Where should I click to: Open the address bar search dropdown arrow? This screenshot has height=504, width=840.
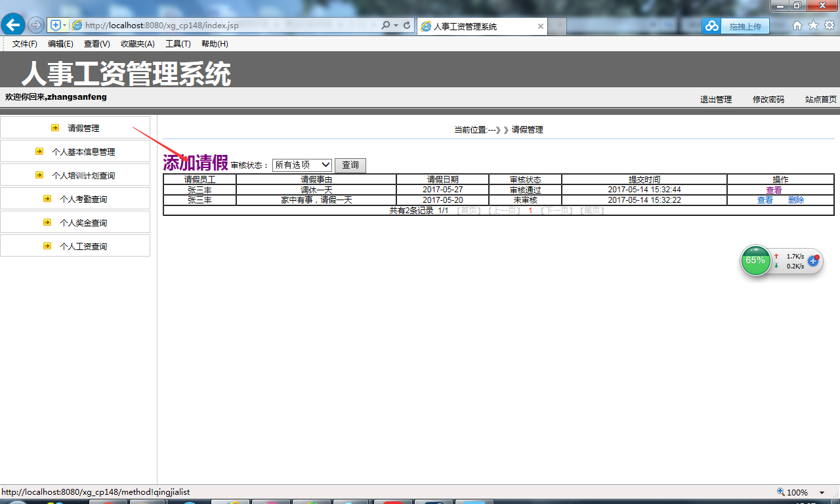tap(396, 26)
